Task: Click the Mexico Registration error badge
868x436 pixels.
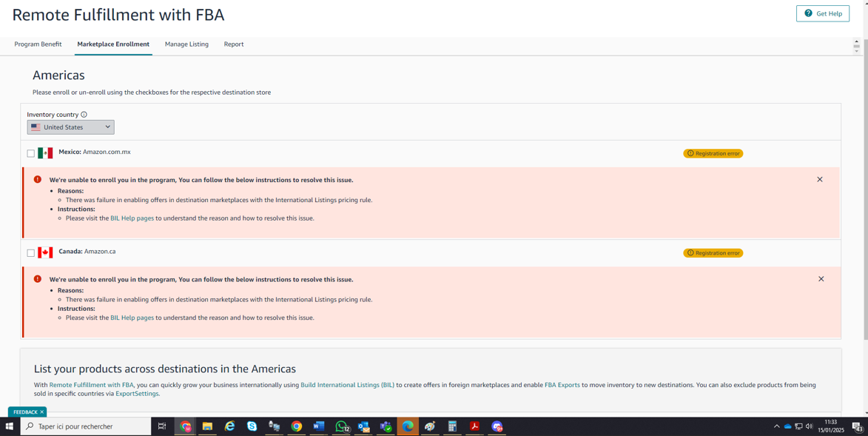Action: pos(713,153)
